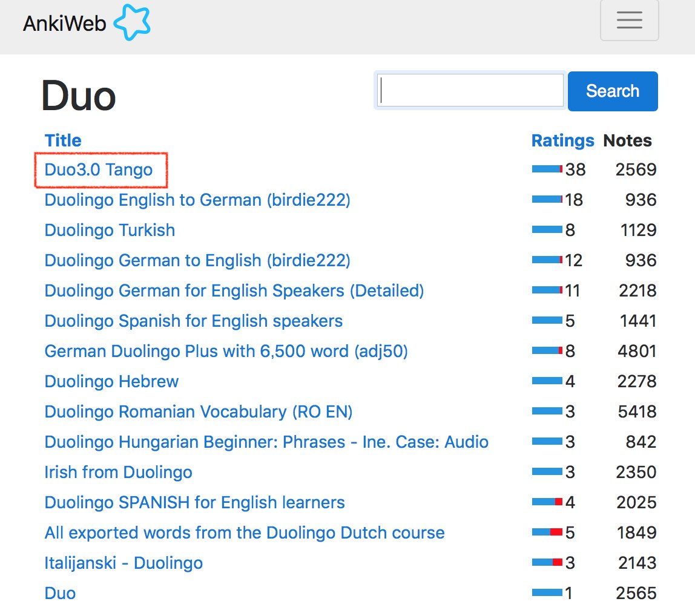Viewport: 695px width, 616px height.
Task: Focus the deck search input field
Action: (x=470, y=90)
